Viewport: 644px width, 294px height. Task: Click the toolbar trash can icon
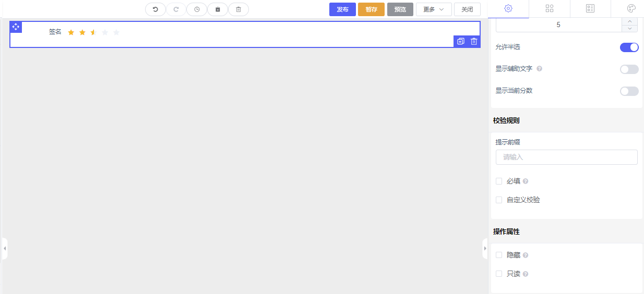[x=238, y=9]
